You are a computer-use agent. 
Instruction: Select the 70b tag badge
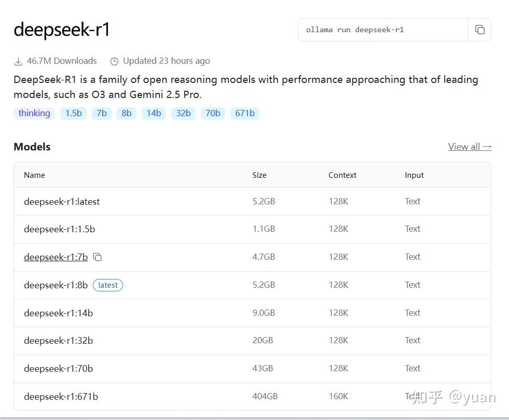coord(213,113)
